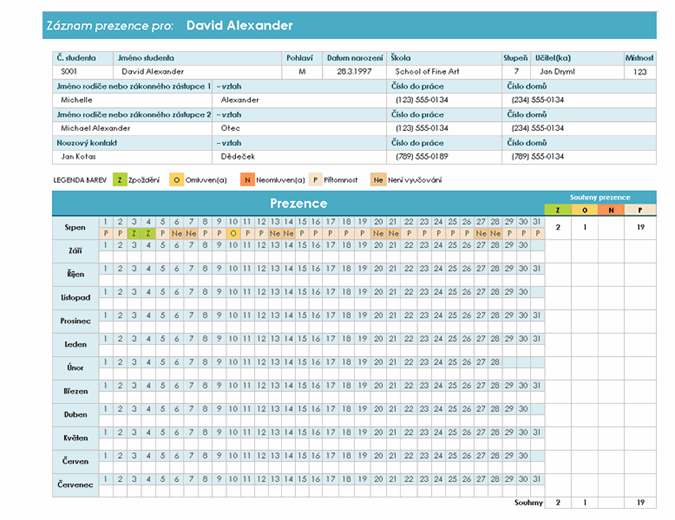Select the Červenec month row header

point(75,485)
